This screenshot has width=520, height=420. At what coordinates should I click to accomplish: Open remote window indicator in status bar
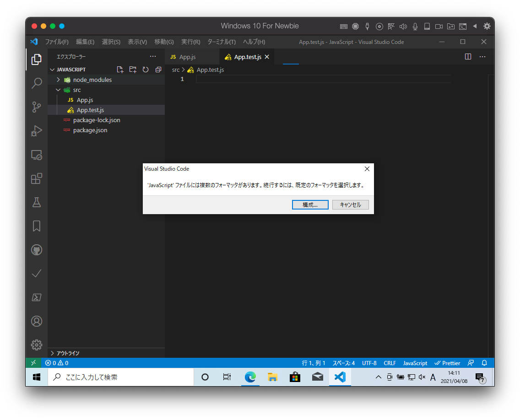(x=33, y=363)
